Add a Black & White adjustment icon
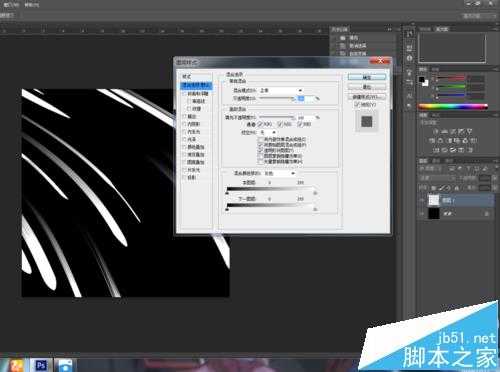This screenshot has height=372, width=500. click(450, 141)
